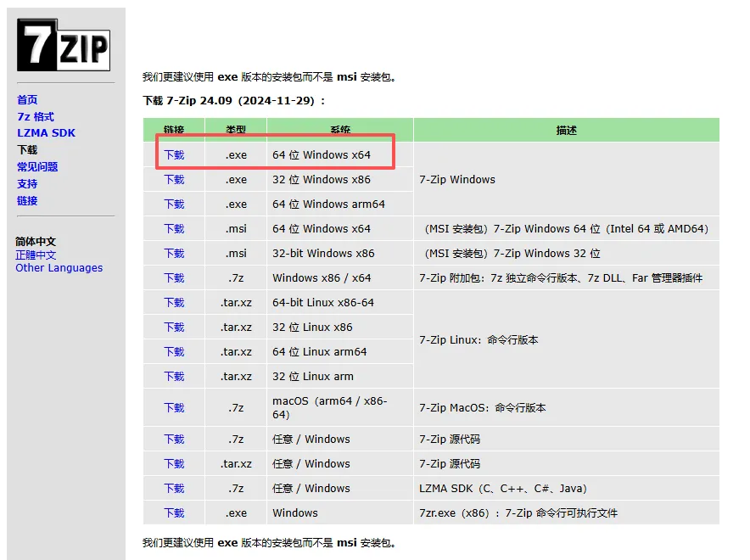Viewport: 750px width, 560px height.
Task: Download .exe for 64 位 Windows x64
Action: [174, 155]
